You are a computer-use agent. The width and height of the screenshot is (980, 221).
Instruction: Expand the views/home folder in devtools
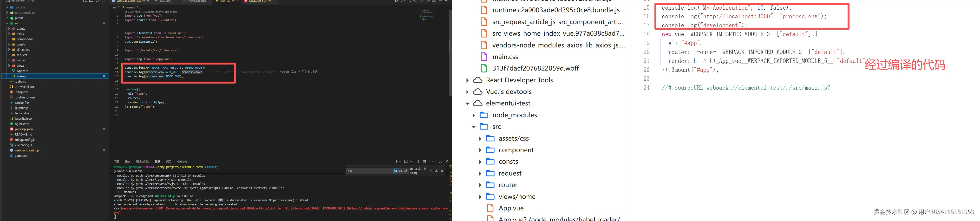point(480,197)
